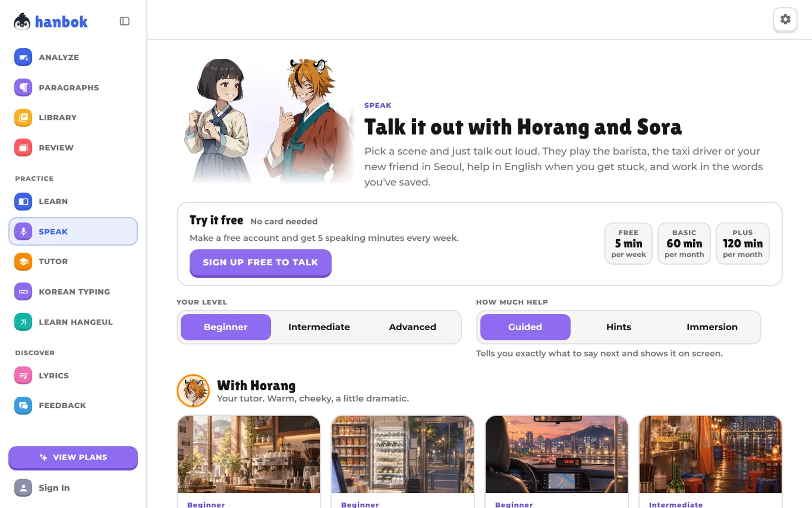The image size is (812, 508).
Task: Click the Horang and Sora hero illustration
Action: pyautogui.click(x=269, y=120)
